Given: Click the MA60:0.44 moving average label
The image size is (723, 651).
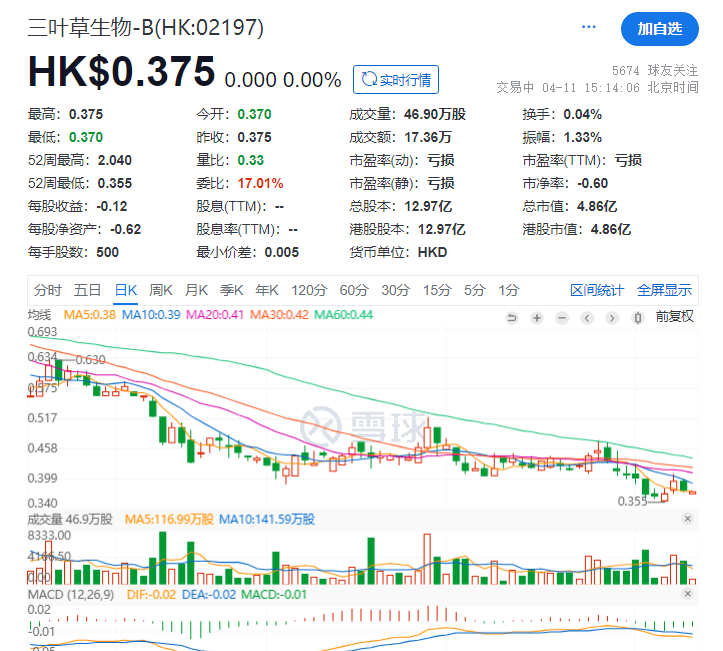Looking at the screenshot, I should 344,315.
